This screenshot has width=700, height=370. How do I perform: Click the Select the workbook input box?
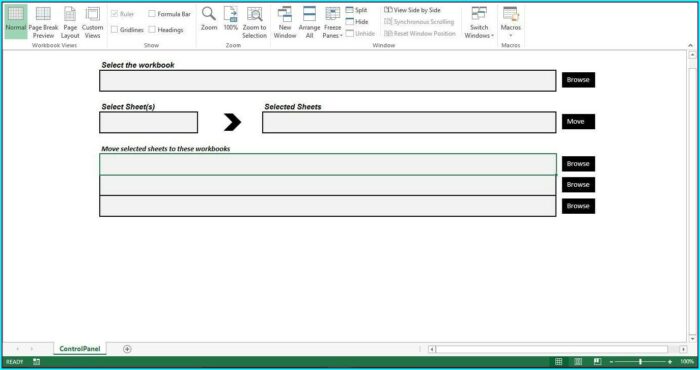click(x=328, y=81)
